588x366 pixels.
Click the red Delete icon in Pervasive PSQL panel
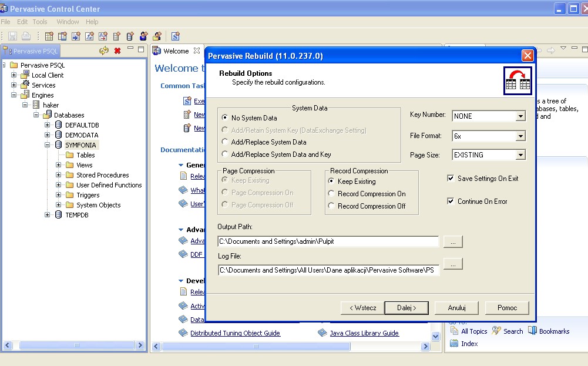coord(117,51)
